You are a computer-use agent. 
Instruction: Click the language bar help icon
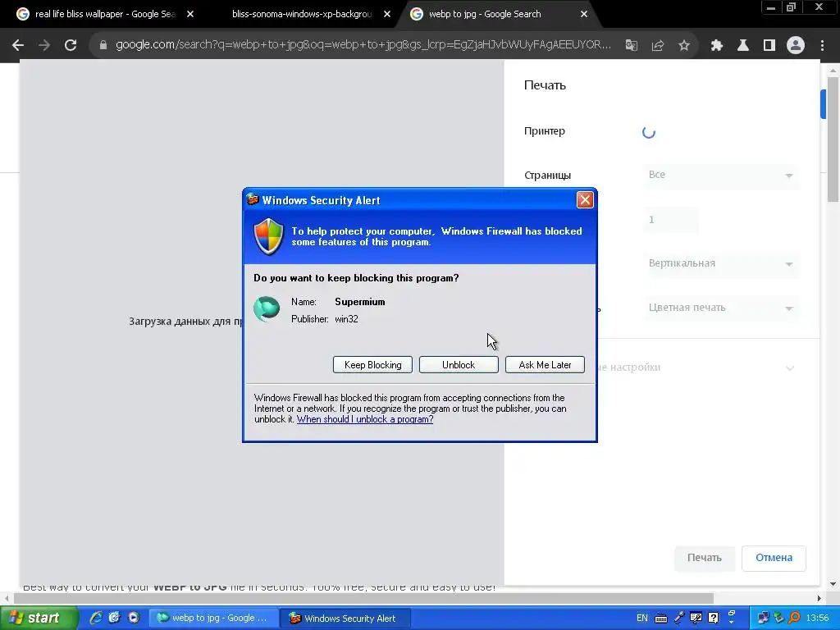(714, 619)
